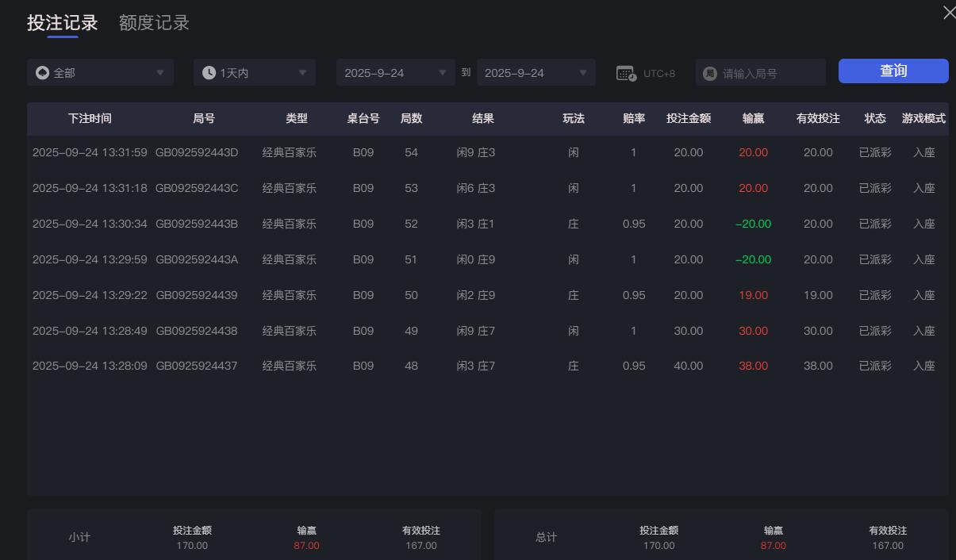
Task: Switch to the 额度记录 tab
Action: [153, 22]
